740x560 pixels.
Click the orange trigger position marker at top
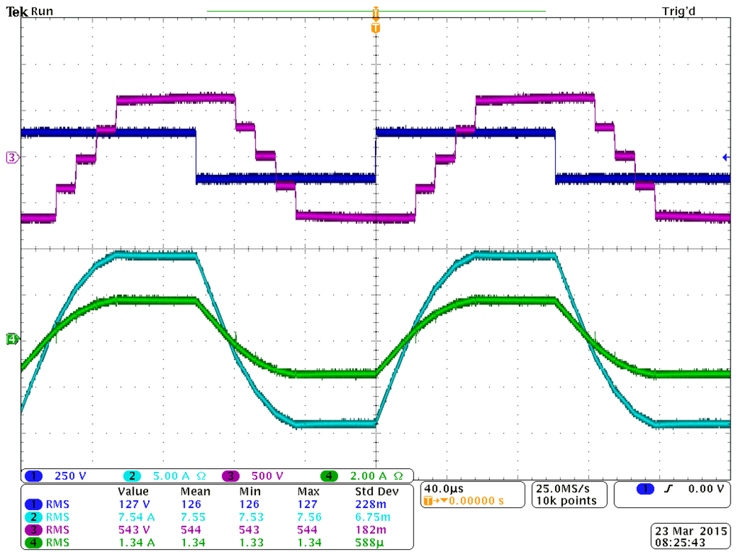point(374,12)
